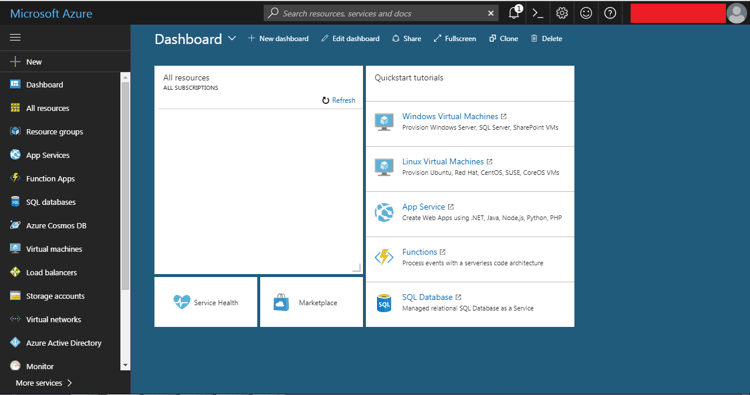Delete the current dashboard

pos(546,38)
